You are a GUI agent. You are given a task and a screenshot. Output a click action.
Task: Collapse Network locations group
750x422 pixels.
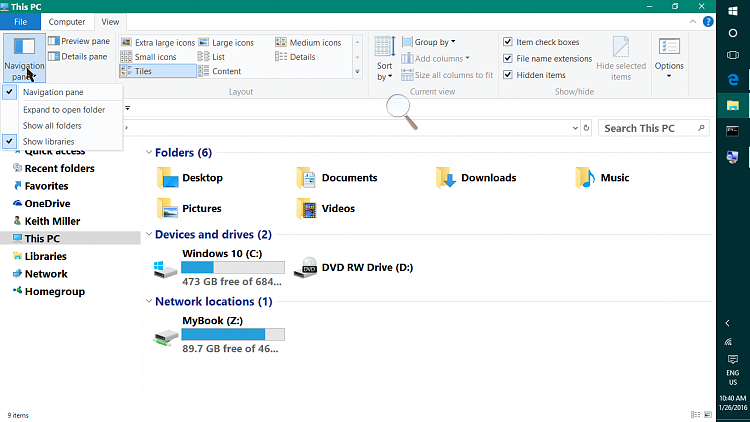click(149, 301)
